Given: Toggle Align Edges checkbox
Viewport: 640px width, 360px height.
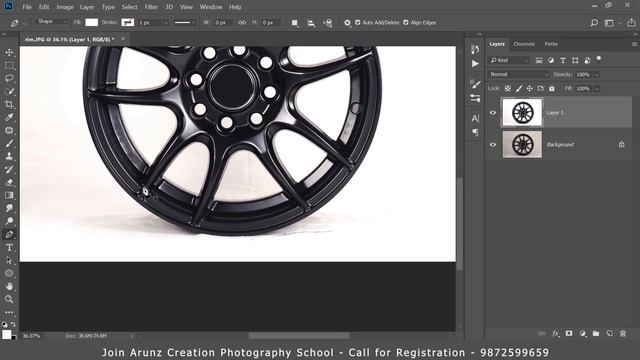Looking at the screenshot, I should (x=406, y=22).
